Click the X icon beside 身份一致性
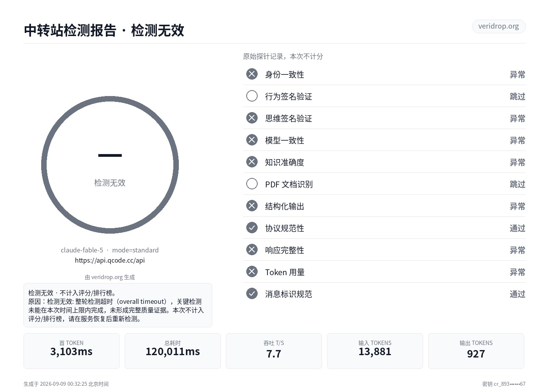The image size is (549, 392). [252, 74]
